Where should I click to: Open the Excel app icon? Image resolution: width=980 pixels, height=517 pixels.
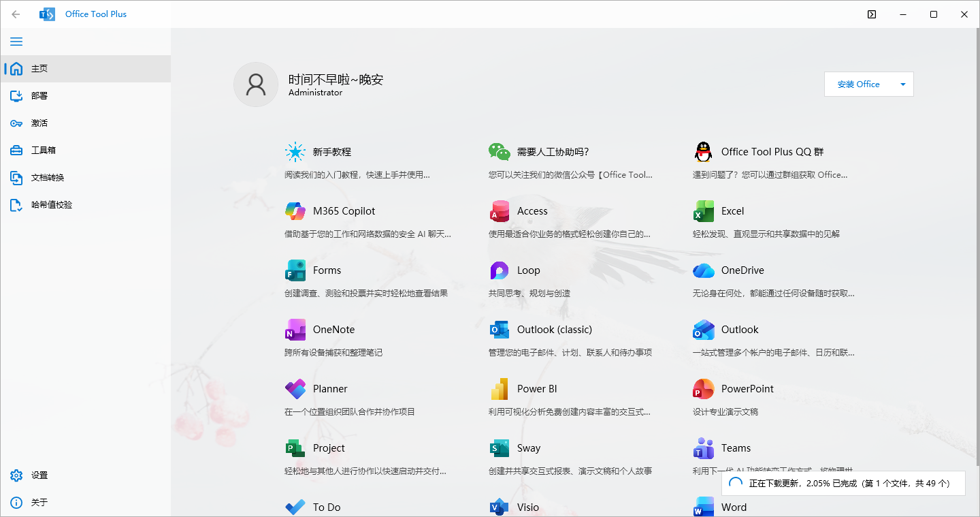click(x=703, y=211)
